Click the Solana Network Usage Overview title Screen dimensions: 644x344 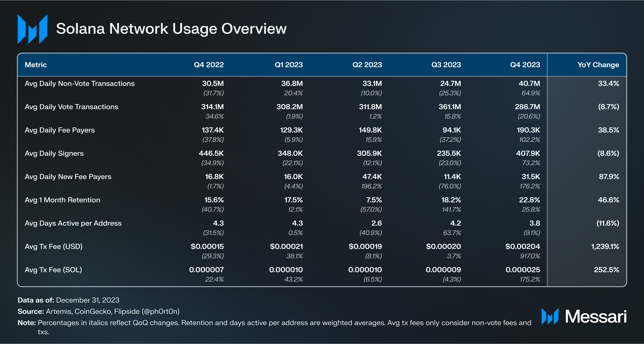point(171,29)
